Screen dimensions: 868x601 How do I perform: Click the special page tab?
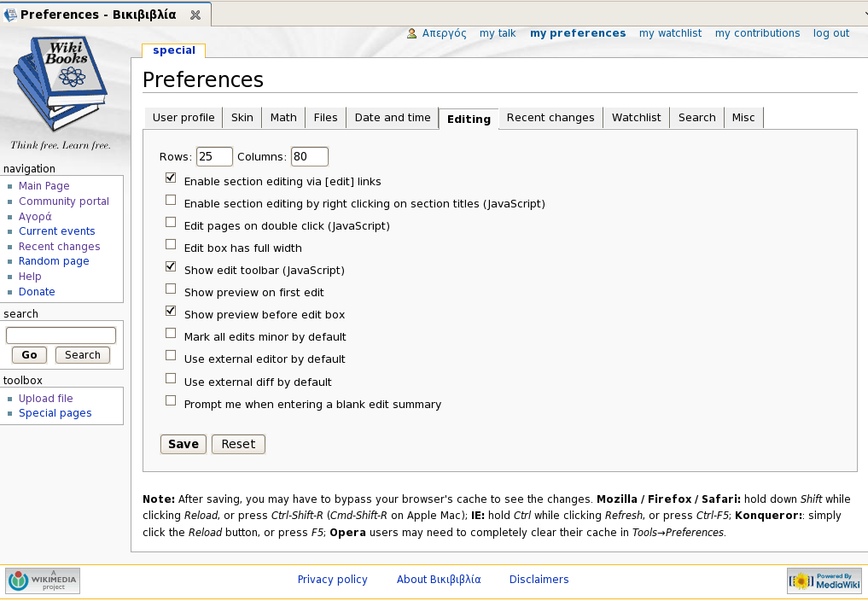point(174,50)
